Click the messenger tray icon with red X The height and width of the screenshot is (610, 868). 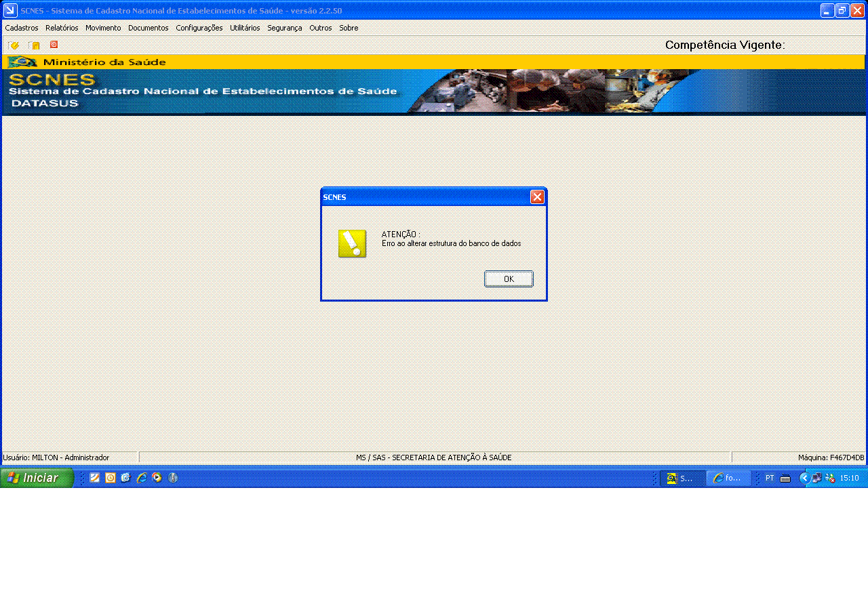point(829,478)
